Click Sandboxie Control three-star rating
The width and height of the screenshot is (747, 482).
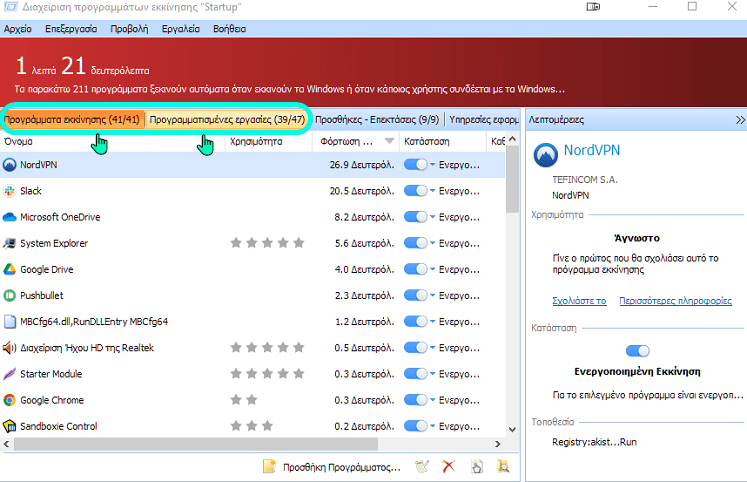[x=252, y=426]
